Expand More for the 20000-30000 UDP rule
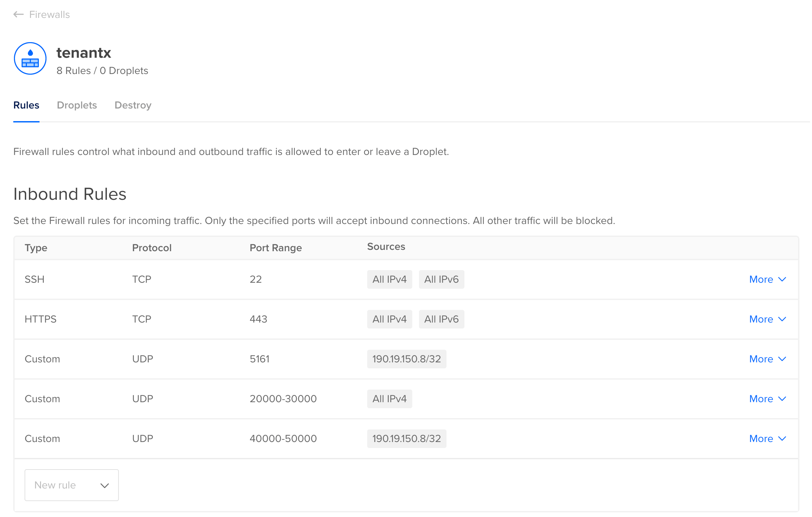 point(767,399)
